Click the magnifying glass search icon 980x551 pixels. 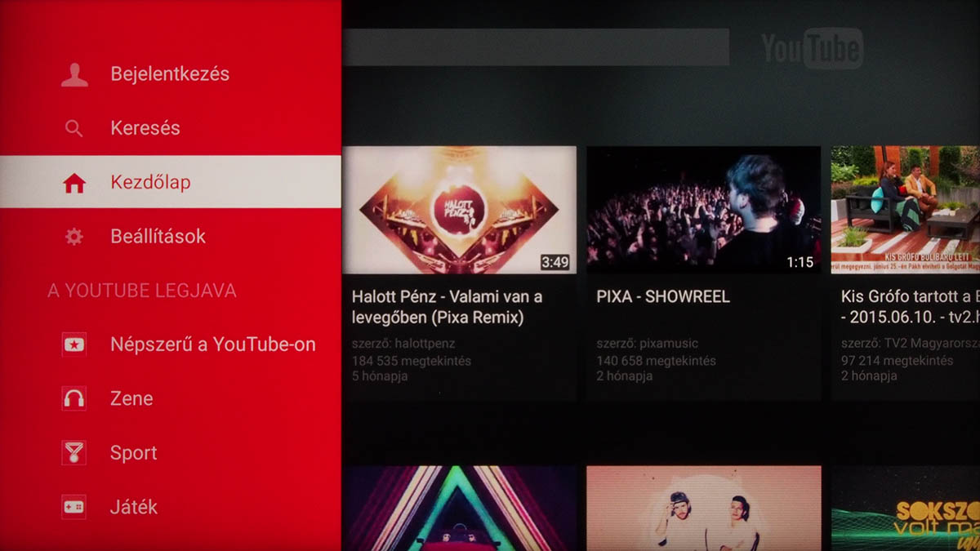tap(74, 128)
